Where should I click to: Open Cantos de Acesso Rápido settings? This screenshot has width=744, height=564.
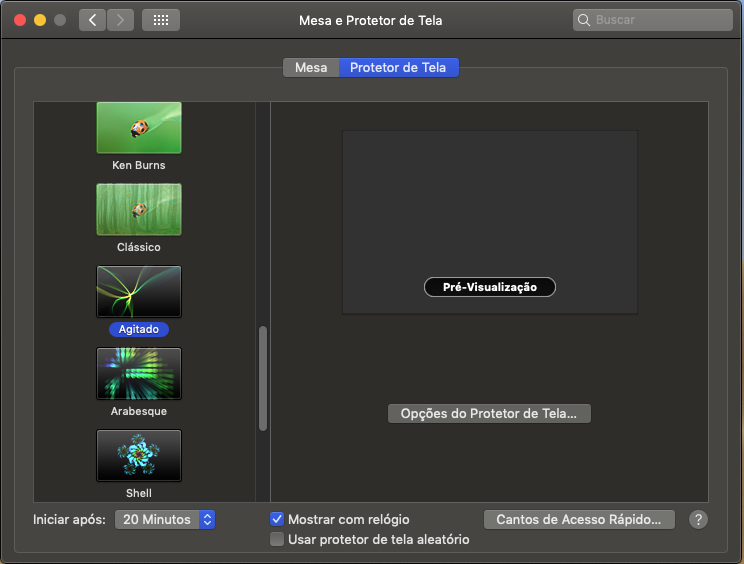point(579,519)
